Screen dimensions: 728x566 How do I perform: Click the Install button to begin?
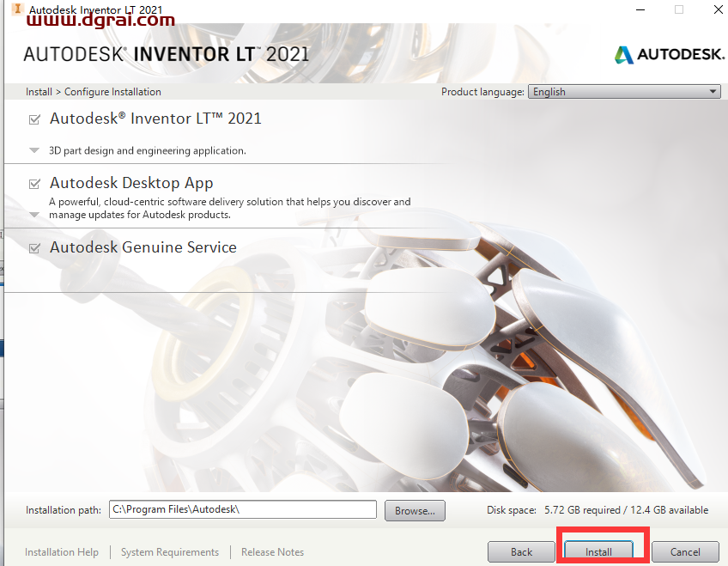tap(599, 551)
